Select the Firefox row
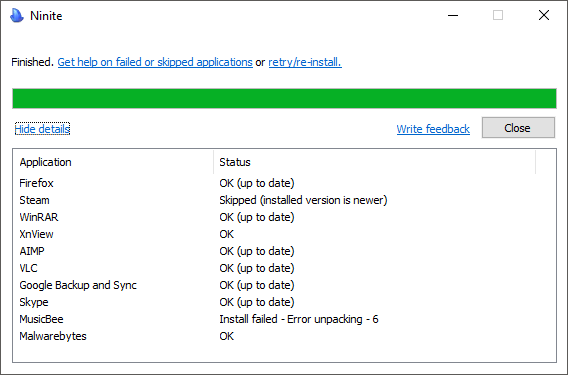568x375 pixels. click(x=284, y=183)
